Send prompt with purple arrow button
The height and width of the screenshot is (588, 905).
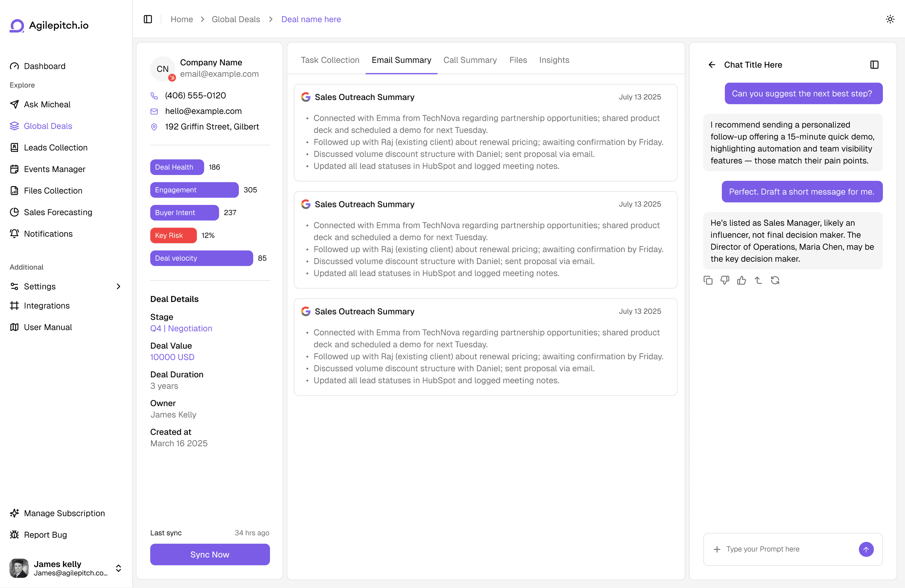point(866,549)
